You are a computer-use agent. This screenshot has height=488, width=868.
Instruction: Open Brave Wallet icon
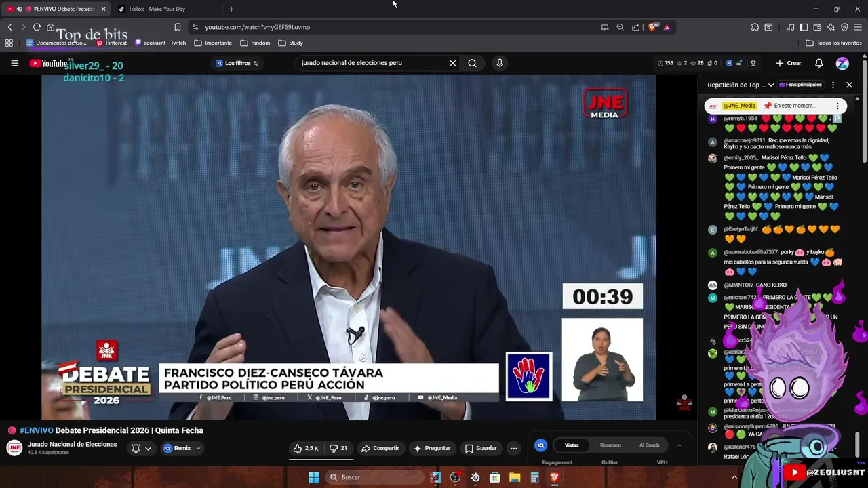point(817,27)
